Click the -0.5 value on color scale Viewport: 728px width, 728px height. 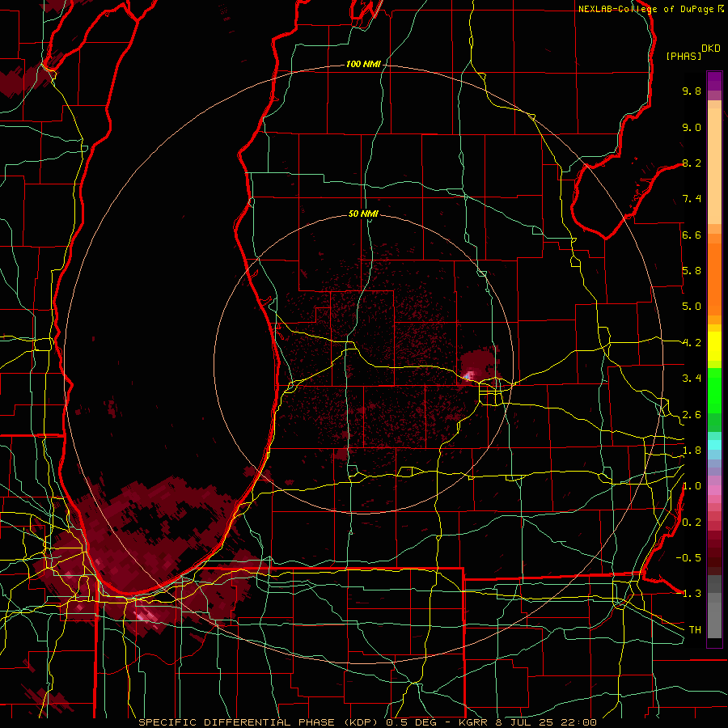tap(688, 557)
